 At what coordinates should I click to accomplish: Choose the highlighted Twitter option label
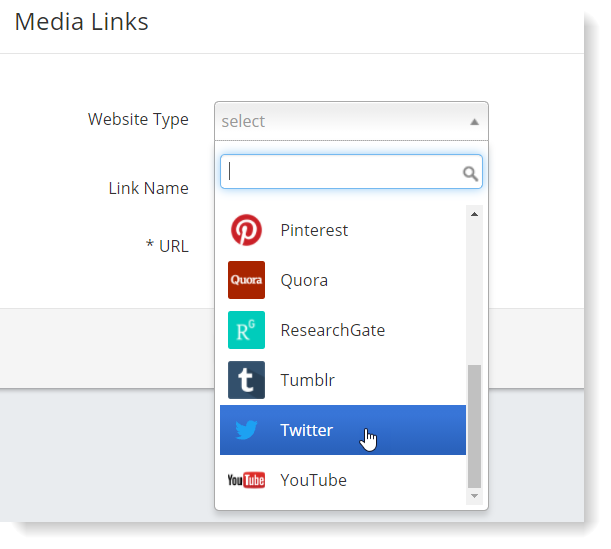(x=306, y=430)
